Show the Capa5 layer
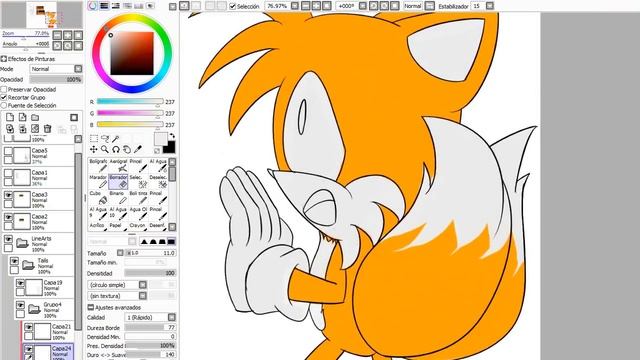Screen dimensions: 640x360 (x=8, y=151)
